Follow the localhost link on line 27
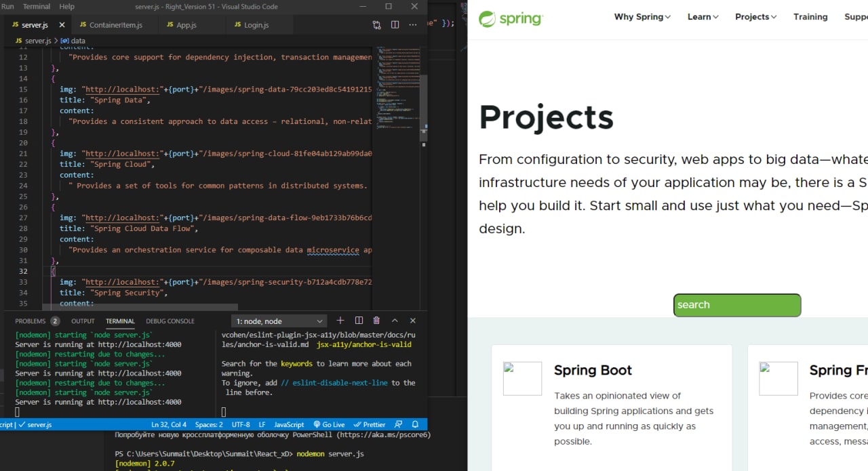This screenshot has width=868, height=471. [122, 218]
